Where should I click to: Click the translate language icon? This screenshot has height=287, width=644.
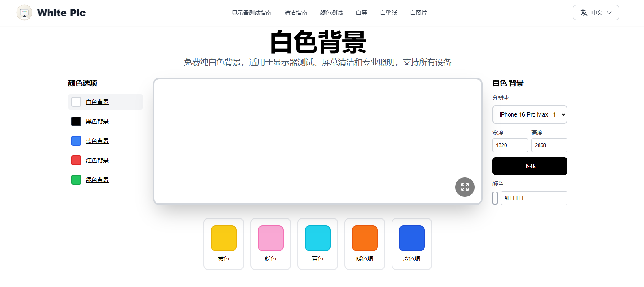click(584, 13)
